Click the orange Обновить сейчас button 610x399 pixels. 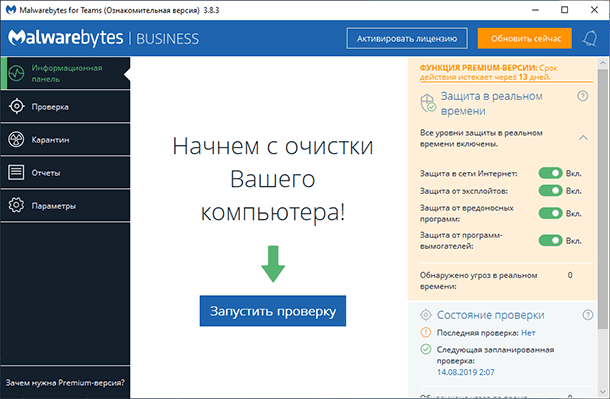click(525, 38)
